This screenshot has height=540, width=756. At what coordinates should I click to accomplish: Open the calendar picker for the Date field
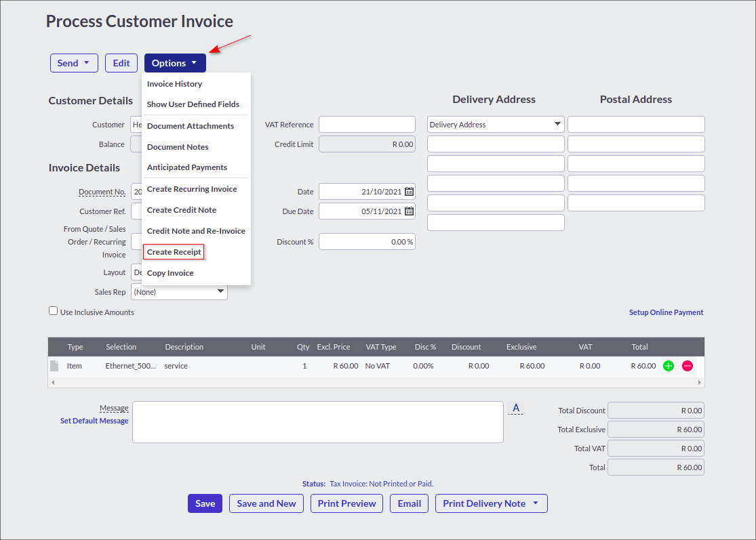point(409,191)
